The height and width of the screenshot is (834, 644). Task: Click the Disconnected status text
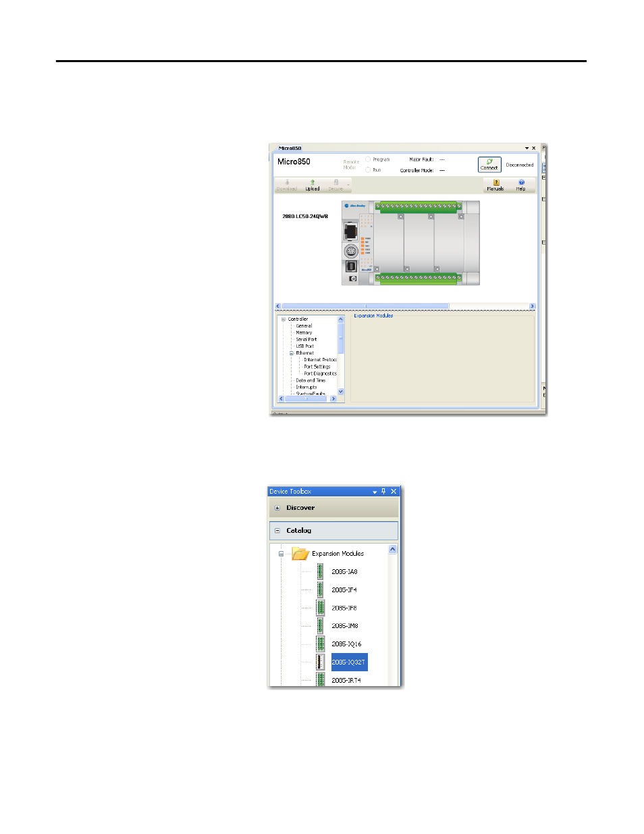point(520,165)
